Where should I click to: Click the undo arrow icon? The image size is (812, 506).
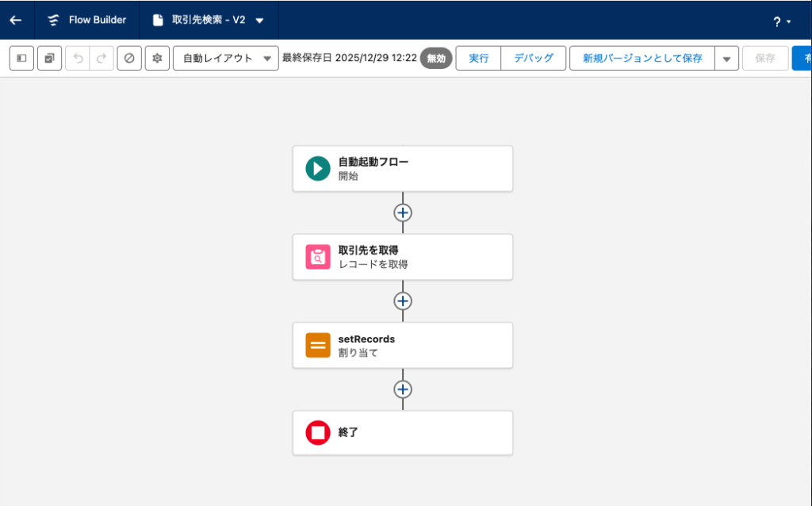(78, 59)
